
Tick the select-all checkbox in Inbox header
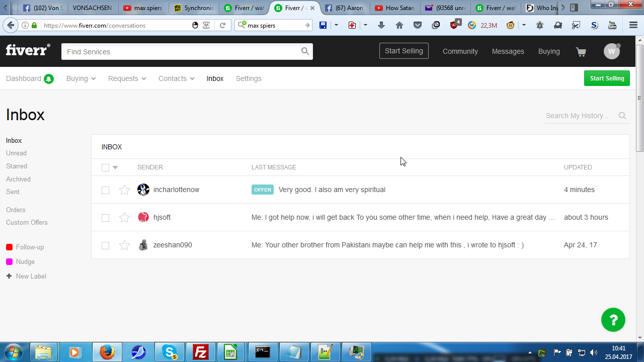pos(105,167)
